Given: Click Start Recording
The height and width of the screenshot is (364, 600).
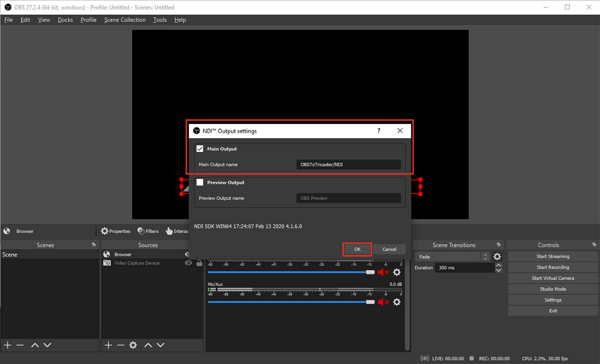Looking at the screenshot, I should point(553,267).
